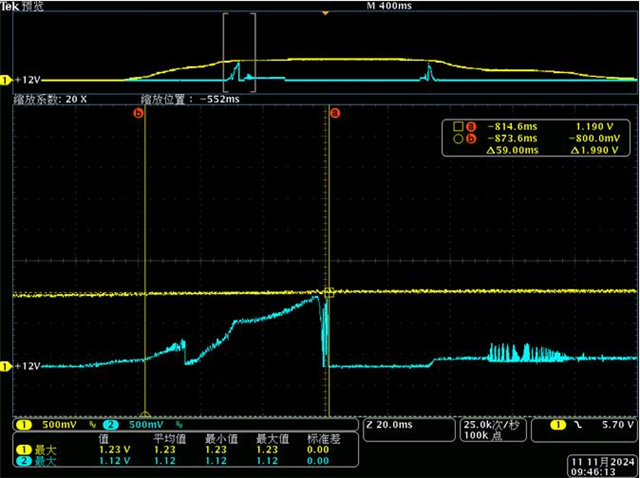Viewport: 640px width, 478px height.
Task: Click the falling edge trigger slope icon
Action: pos(578,425)
